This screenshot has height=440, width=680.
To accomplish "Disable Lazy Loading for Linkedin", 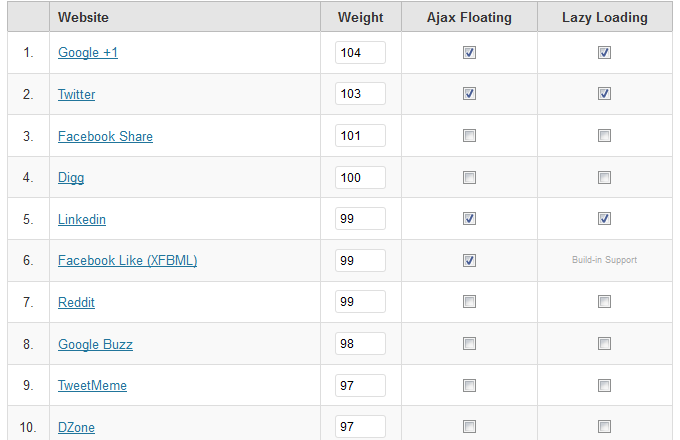I will pyautogui.click(x=605, y=218).
